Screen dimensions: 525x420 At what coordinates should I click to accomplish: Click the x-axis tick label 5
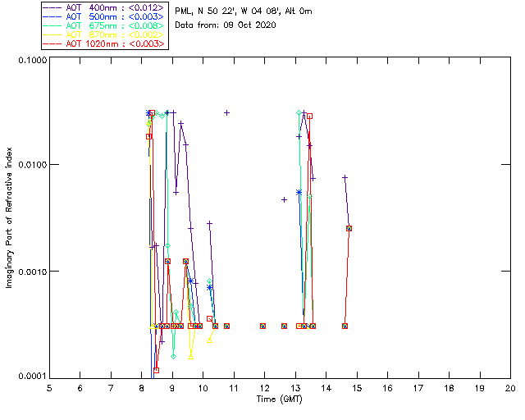click(49, 388)
